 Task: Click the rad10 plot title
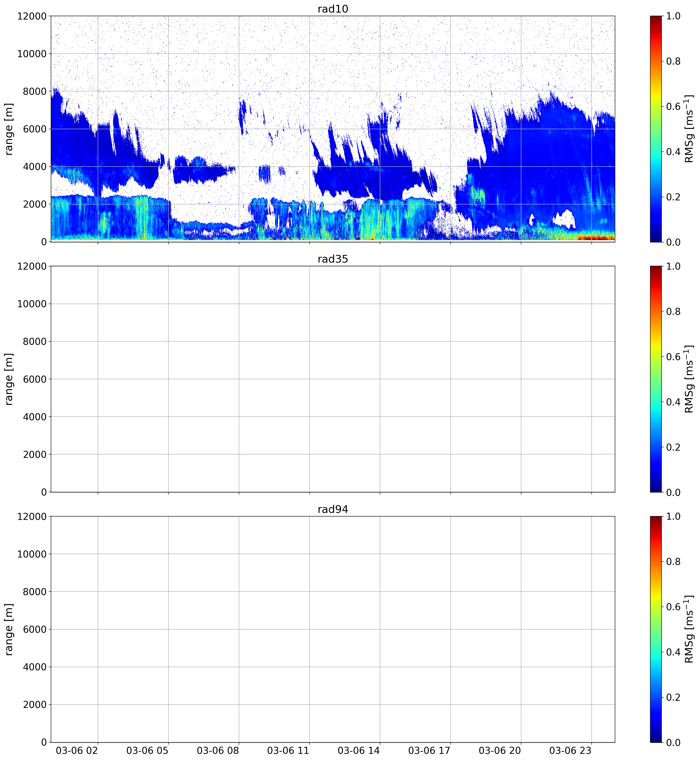(x=332, y=9)
